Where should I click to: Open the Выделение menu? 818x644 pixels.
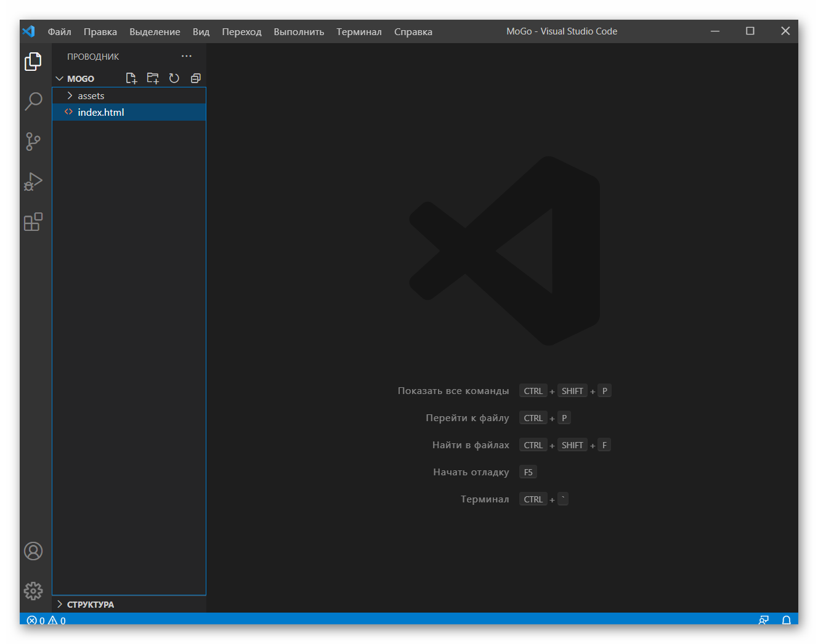[x=155, y=31]
